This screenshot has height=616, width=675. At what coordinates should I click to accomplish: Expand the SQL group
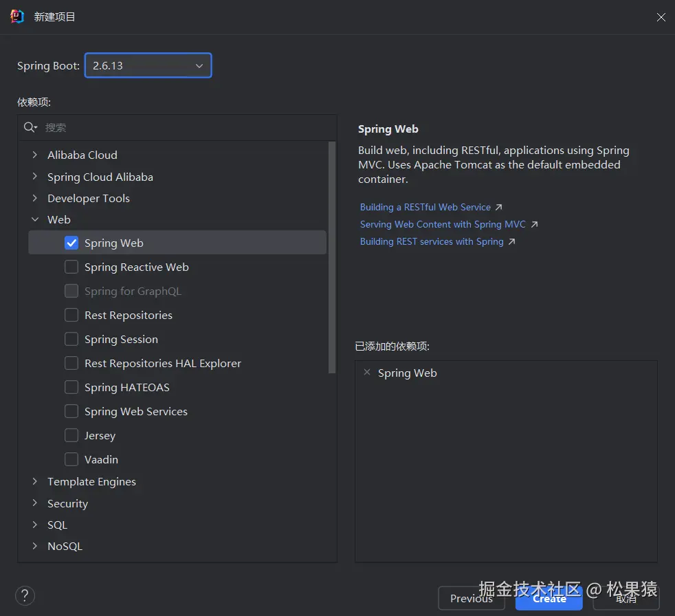(35, 525)
